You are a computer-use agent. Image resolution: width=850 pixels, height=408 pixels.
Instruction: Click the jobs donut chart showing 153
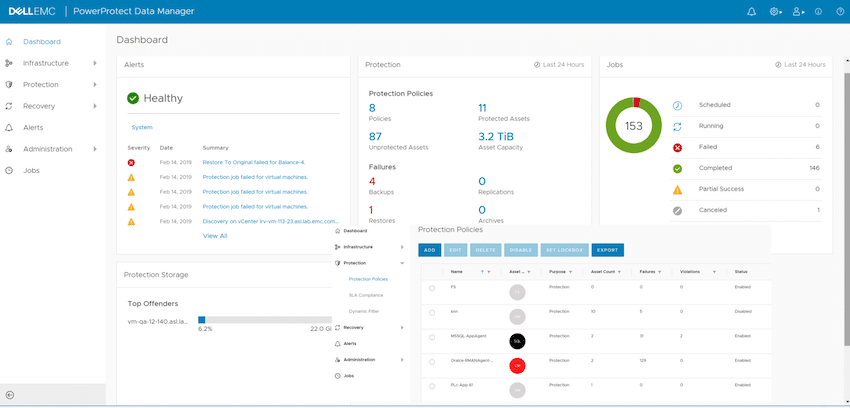(633, 126)
